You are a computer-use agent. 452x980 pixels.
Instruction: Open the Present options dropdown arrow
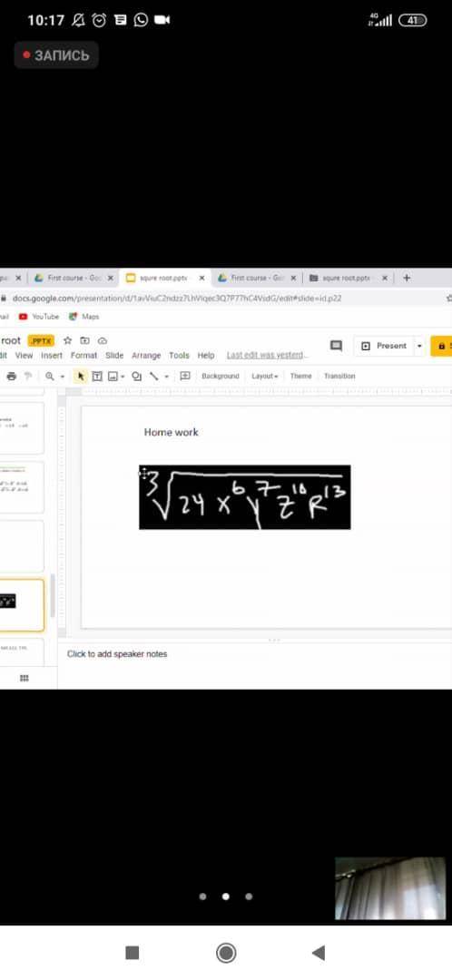[419, 346]
